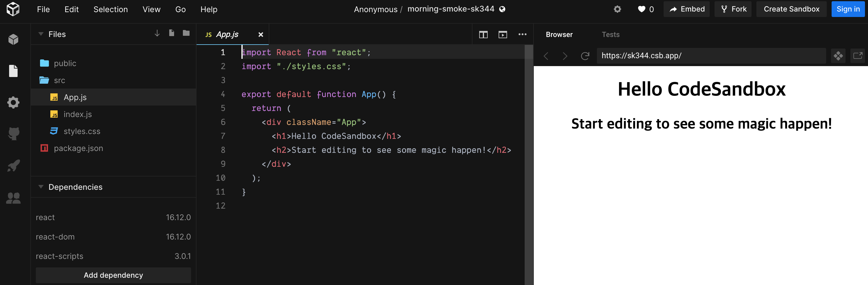The width and height of the screenshot is (868, 285).
Task: Click the 'Hello CodeSandbox' heading in preview
Action: tap(701, 89)
